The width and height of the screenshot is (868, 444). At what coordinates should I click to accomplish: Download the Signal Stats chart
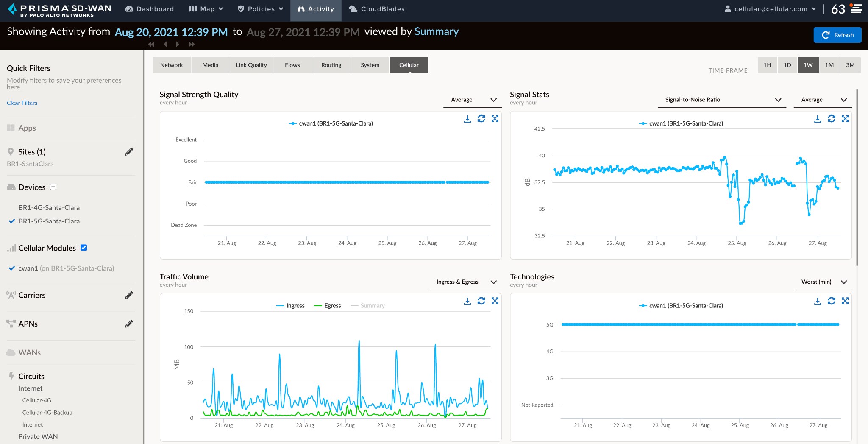coord(818,119)
